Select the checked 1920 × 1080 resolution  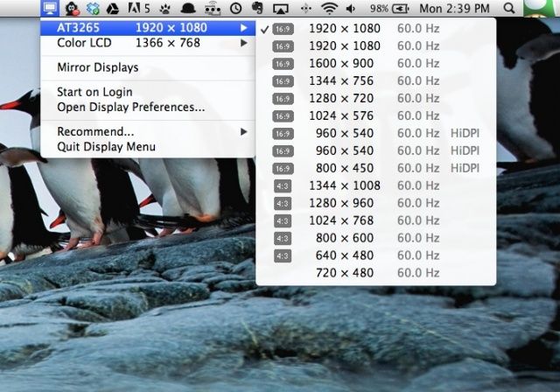(344, 29)
